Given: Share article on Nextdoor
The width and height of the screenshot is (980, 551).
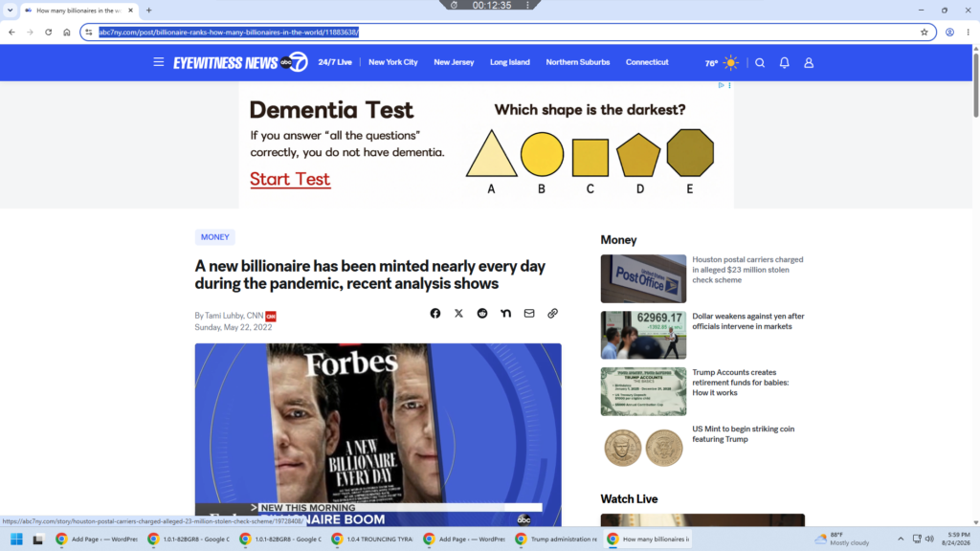Looking at the screenshot, I should pyautogui.click(x=505, y=314).
